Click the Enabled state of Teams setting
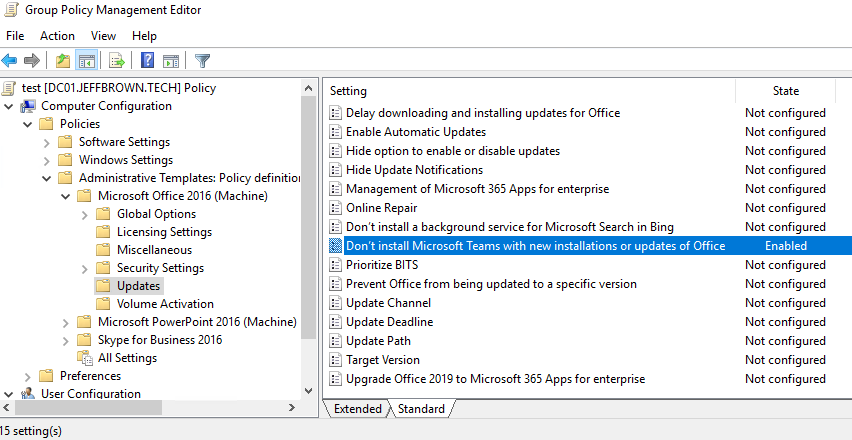The height and width of the screenshot is (440, 852). [786, 246]
